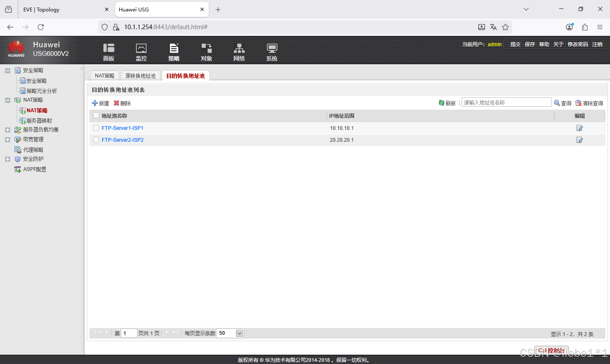This screenshot has height=364, width=610.
Task: Click 保存 in the top bar
Action: click(x=530, y=44)
